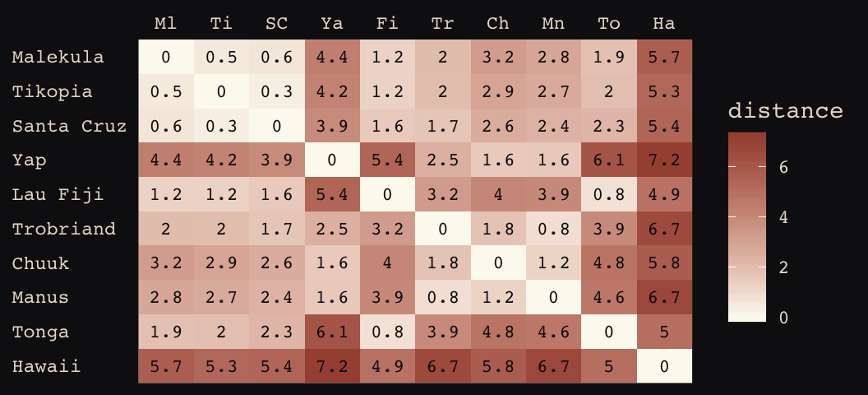This screenshot has width=868, height=395.
Task: Select the 7.2 cell in Yap row, Ha column
Action: point(664,160)
